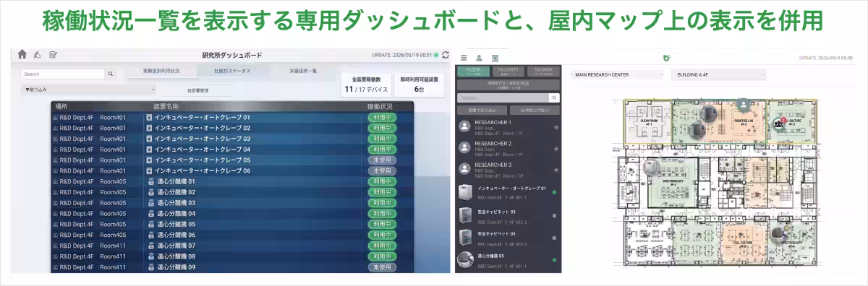Open the microscope icon beside the home icon
The width and height of the screenshot is (868, 286).
[38, 54]
